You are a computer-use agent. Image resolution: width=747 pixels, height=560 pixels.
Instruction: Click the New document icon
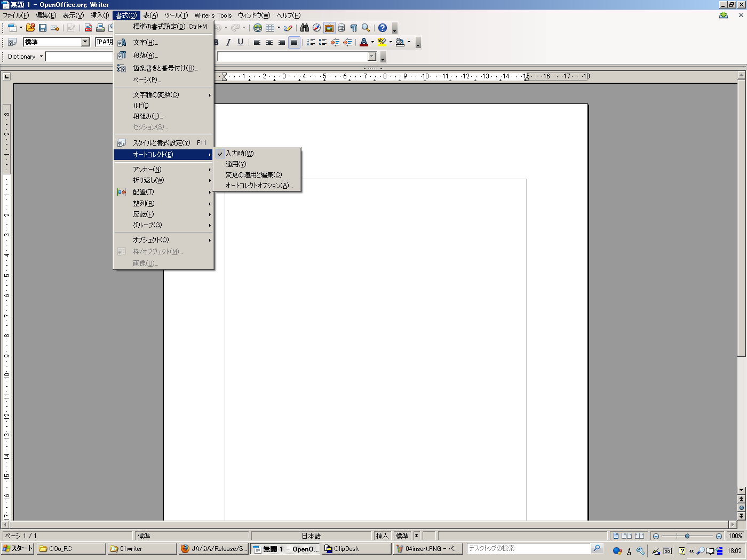tap(12, 28)
